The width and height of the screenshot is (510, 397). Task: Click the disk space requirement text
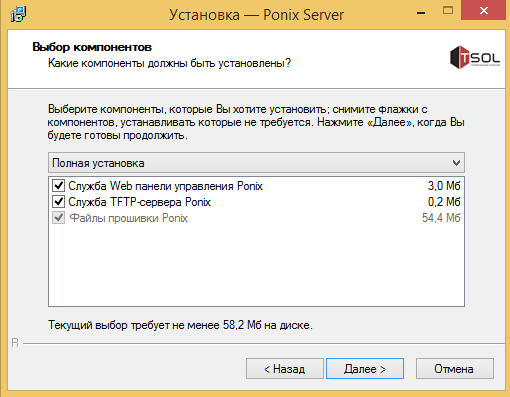pyautogui.click(x=180, y=325)
